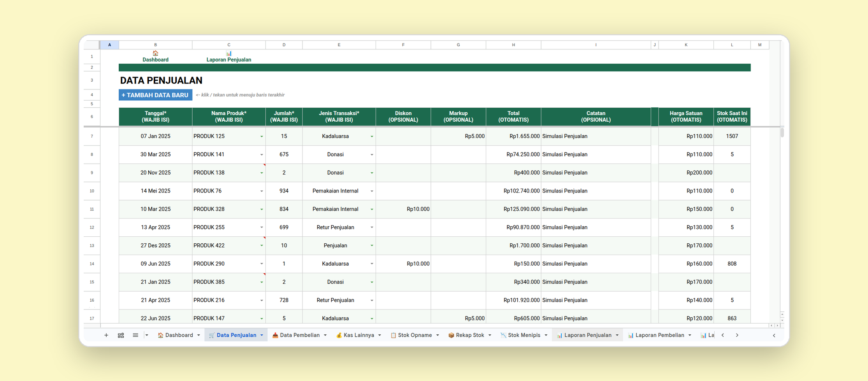The height and width of the screenshot is (381, 868).
Task: Select Harga Satuan cell Rp160.000
Action: tap(686, 264)
